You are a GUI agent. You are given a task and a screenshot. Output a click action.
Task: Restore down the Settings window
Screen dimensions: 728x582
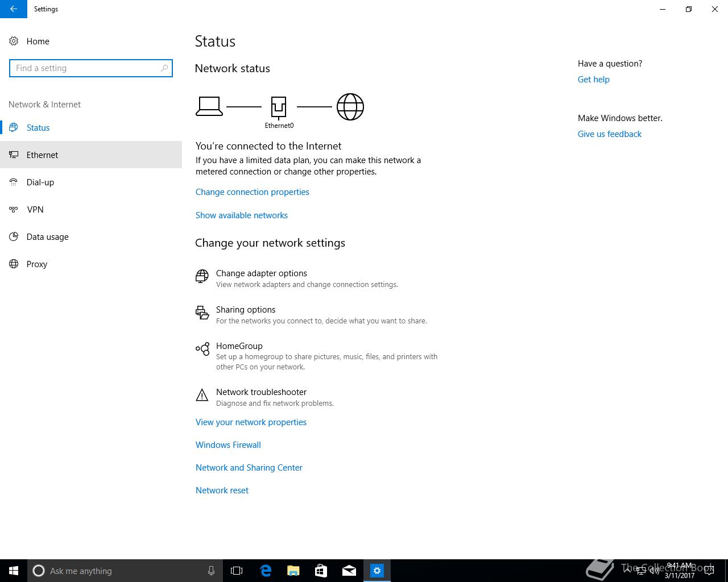point(689,9)
